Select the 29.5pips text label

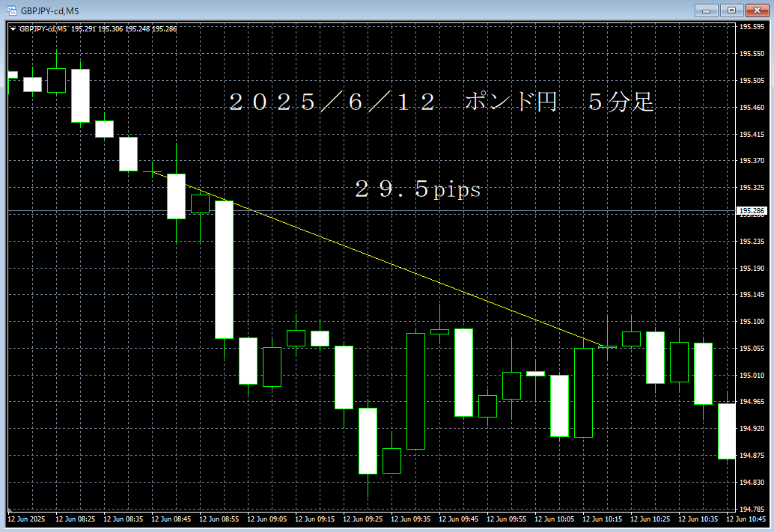[x=418, y=189]
